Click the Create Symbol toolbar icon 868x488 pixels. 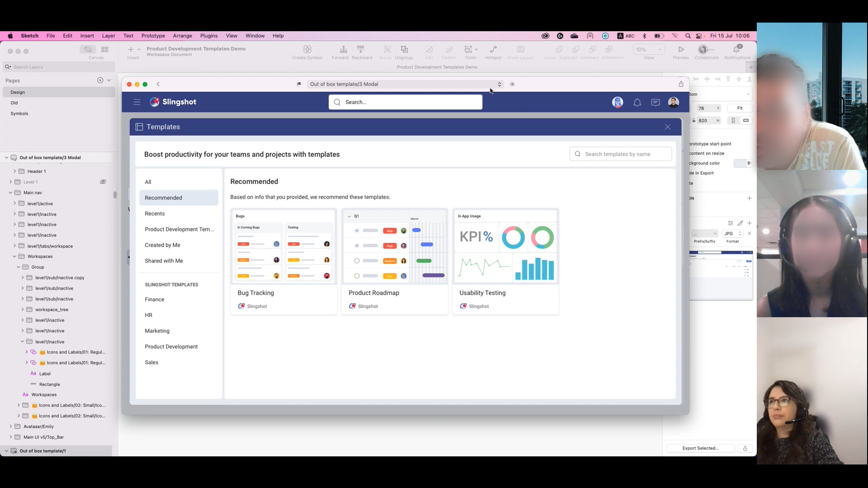(307, 49)
